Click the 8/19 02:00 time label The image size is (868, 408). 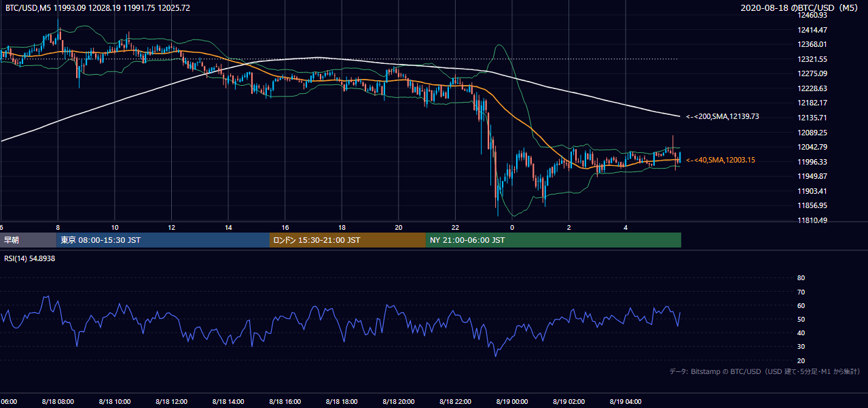tap(569, 402)
